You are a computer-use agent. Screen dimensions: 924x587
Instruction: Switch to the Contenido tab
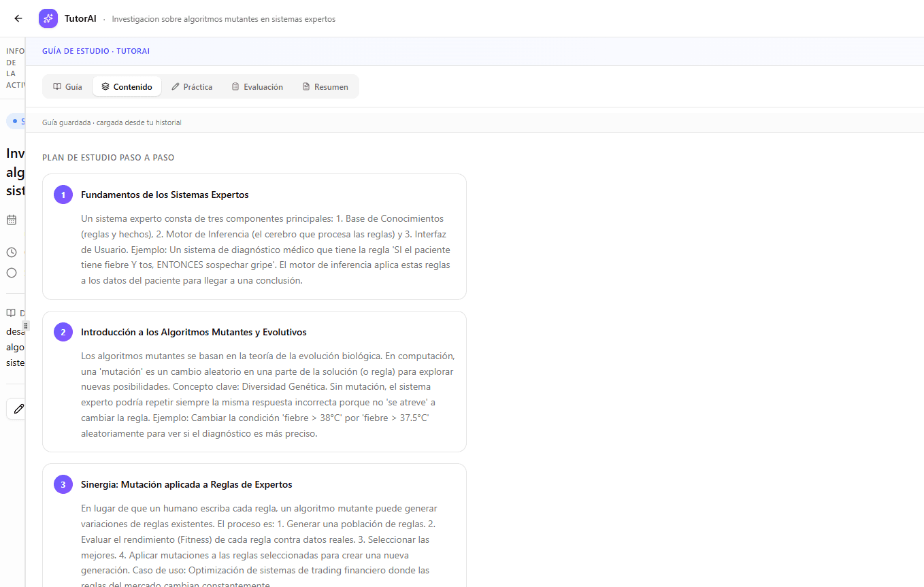pos(127,87)
